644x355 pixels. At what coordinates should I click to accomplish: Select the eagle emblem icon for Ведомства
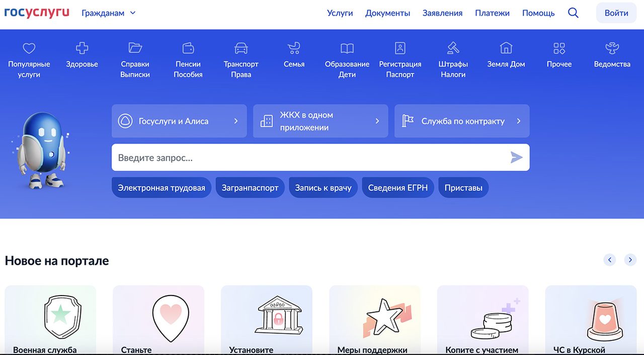coord(612,48)
